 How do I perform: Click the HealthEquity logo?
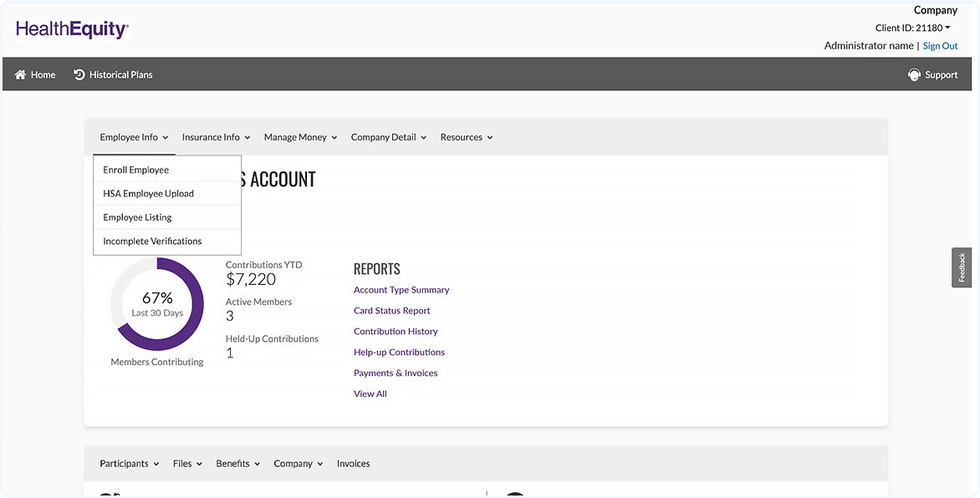(x=72, y=30)
